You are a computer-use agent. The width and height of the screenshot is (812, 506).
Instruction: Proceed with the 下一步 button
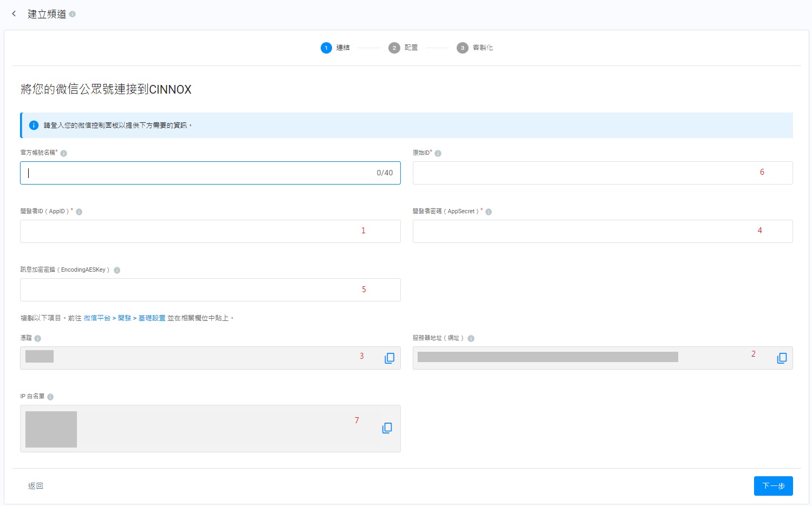pos(774,486)
